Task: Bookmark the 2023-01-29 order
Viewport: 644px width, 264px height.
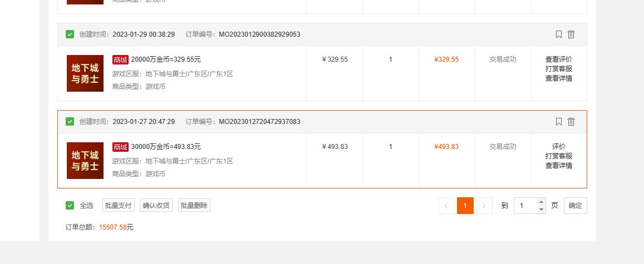Action: [559, 34]
